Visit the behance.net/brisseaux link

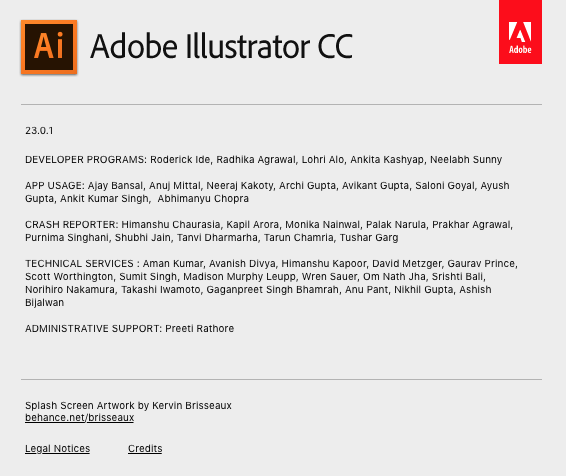[x=79, y=418]
